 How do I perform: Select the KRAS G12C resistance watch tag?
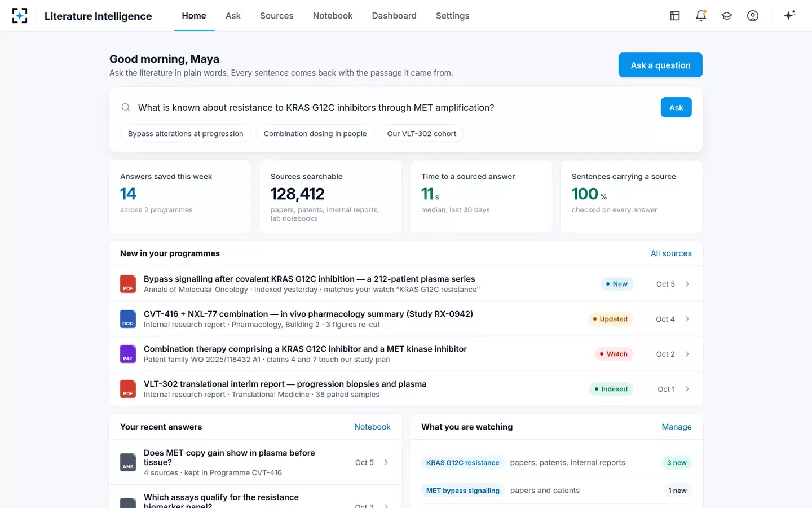tap(462, 463)
